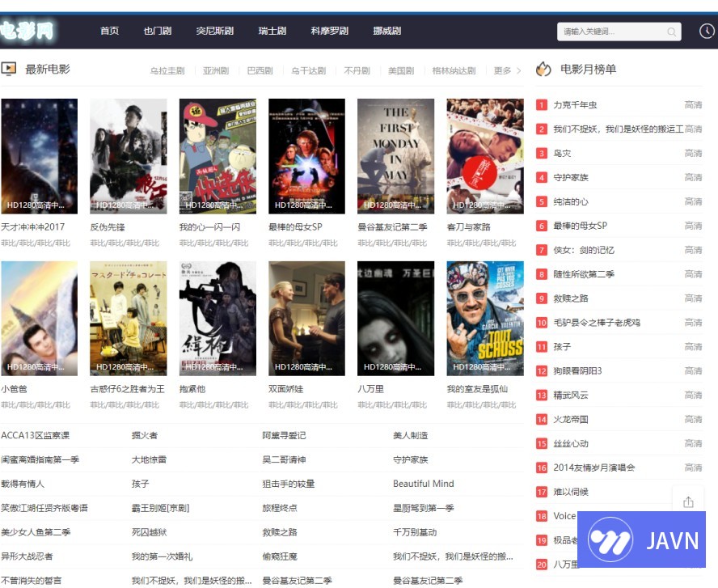Open the Tout Schuss movie poster

pos(485,318)
